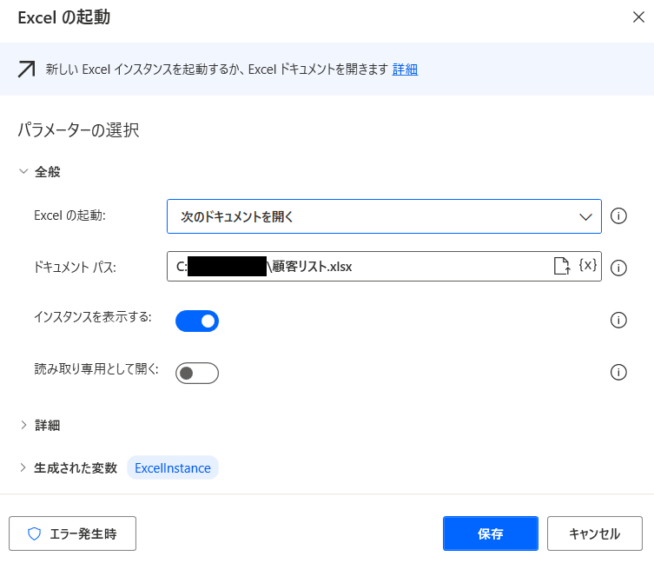Disable the インスタンスを表示する switch
Screen dimensions: 654x563
197,321
